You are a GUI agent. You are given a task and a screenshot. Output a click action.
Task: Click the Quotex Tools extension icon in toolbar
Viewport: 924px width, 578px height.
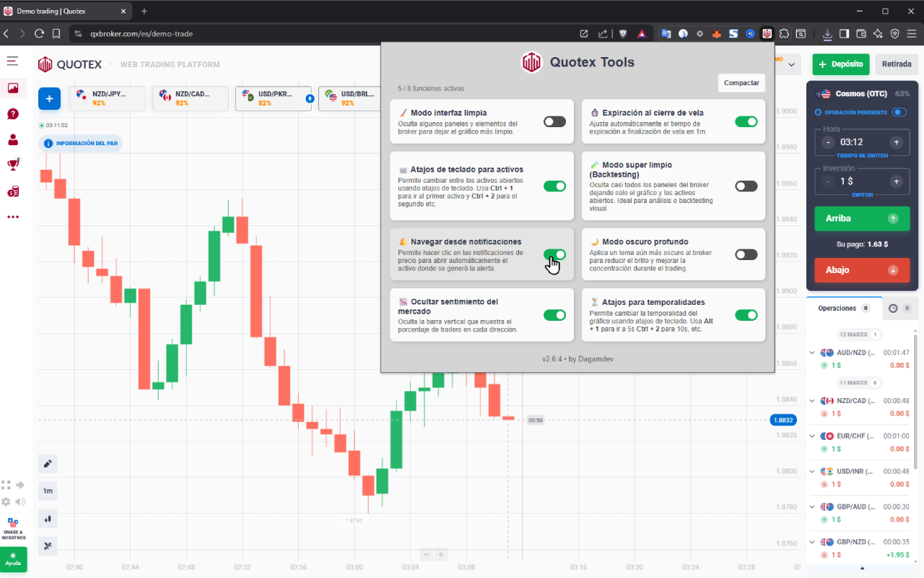click(x=767, y=33)
